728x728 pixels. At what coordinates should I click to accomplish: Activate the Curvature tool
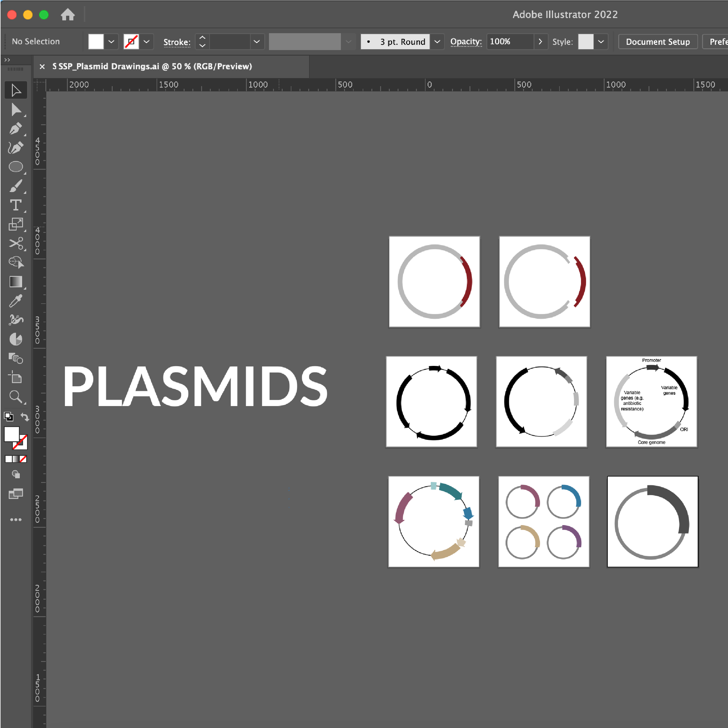coord(16,148)
